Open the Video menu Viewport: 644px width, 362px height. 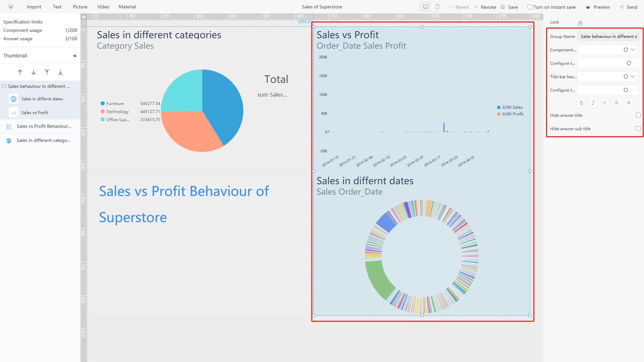coord(103,7)
